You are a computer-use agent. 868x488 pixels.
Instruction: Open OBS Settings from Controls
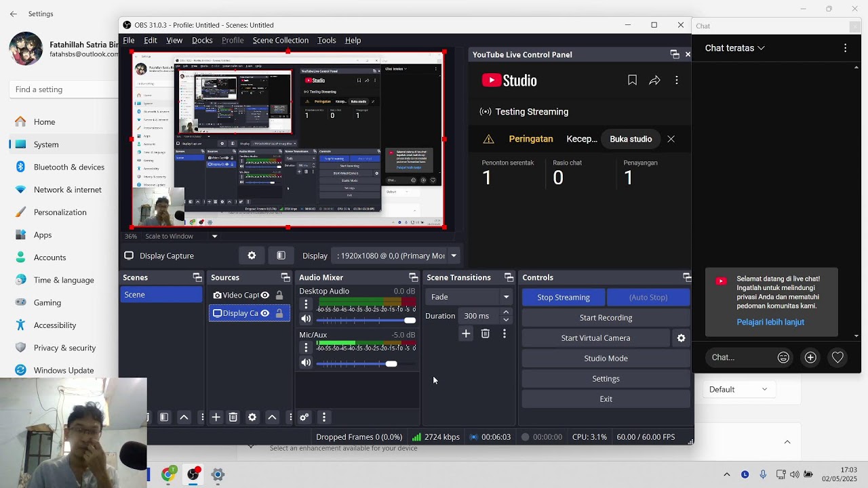(x=606, y=379)
